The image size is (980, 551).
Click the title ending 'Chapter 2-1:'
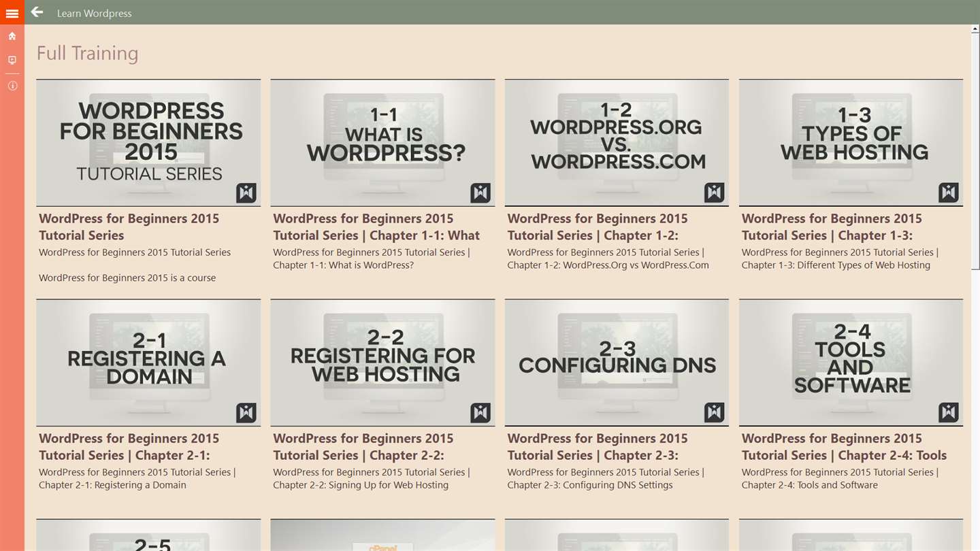pyautogui.click(x=129, y=446)
